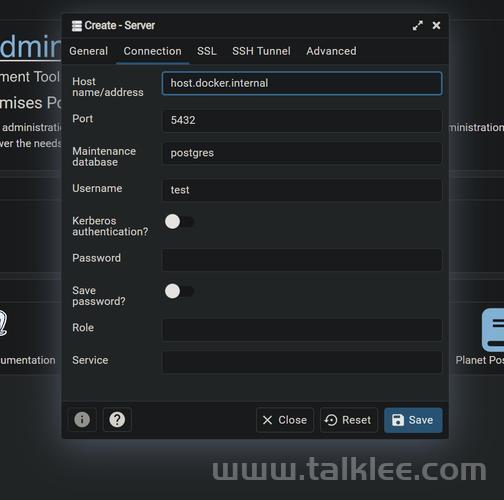This screenshot has height=500, width=504.
Task: Expand the dialog with the maximize arrows icon
Action: click(418, 26)
